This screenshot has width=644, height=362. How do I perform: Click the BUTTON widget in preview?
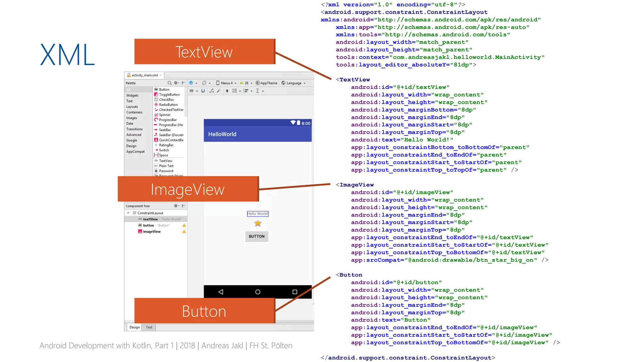257,237
